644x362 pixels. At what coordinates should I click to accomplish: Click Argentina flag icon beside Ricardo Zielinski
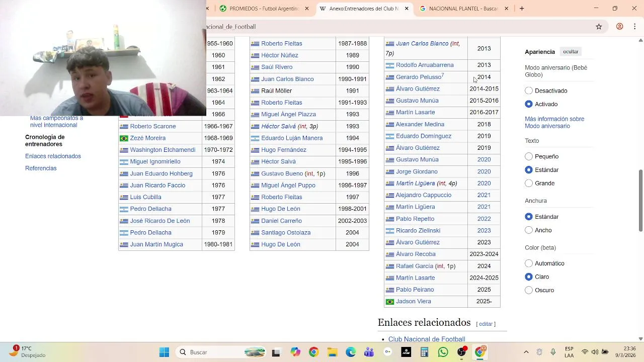pyautogui.click(x=390, y=231)
